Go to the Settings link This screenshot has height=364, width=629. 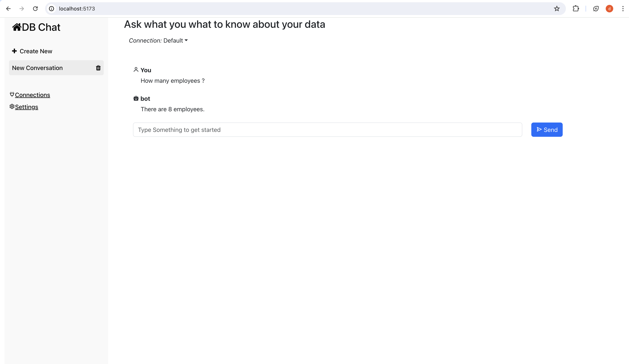[26, 107]
